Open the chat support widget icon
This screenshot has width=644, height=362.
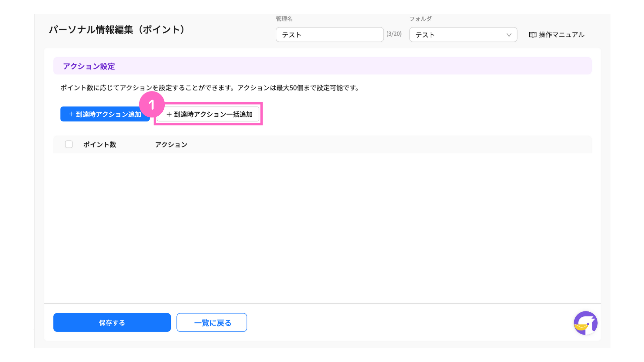click(x=585, y=323)
